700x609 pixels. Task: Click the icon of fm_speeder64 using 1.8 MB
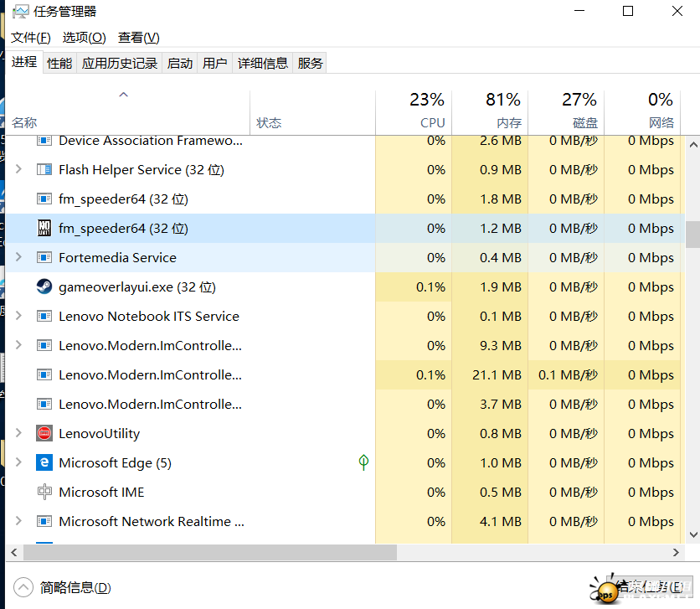pyautogui.click(x=44, y=199)
